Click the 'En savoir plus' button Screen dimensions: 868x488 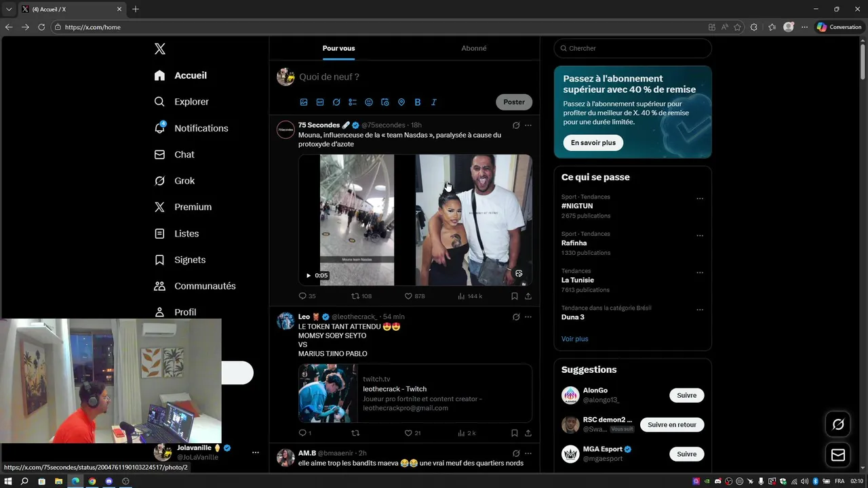click(x=593, y=143)
